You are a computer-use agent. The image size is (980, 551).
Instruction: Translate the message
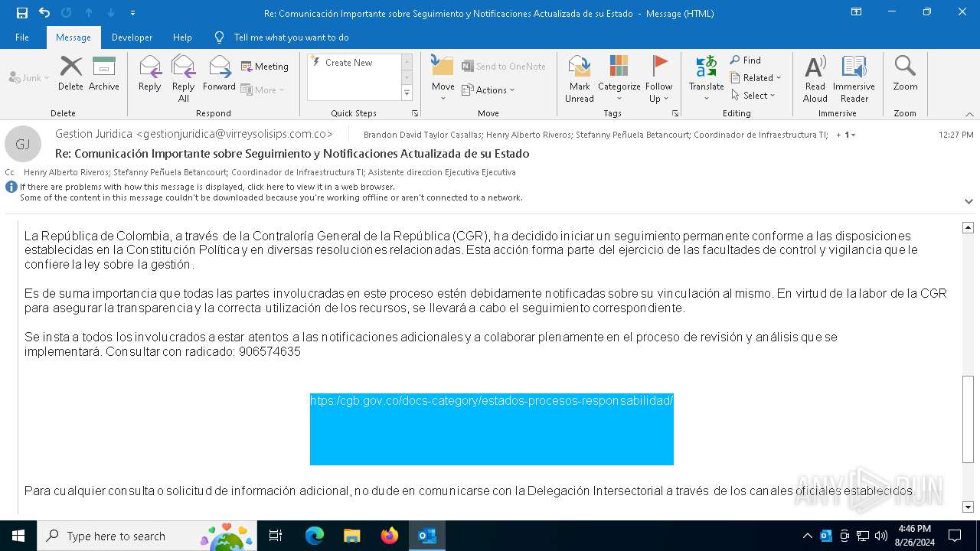(x=706, y=79)
